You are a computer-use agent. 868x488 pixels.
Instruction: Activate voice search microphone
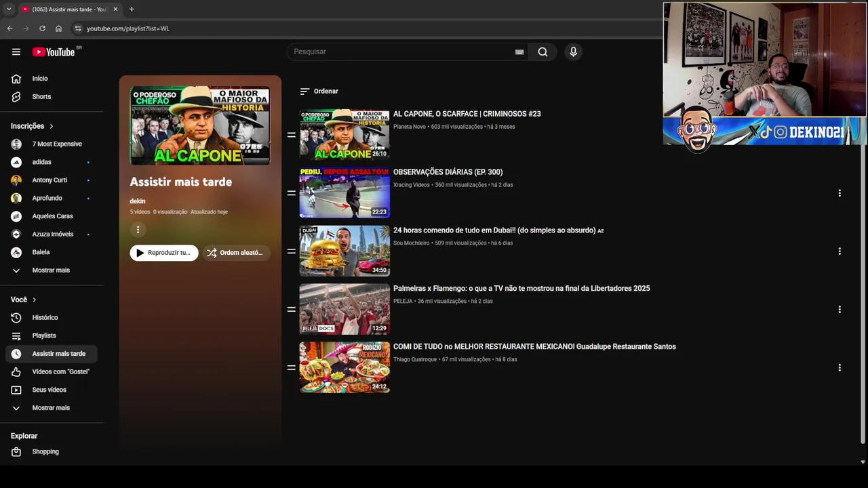coord(573,52)
